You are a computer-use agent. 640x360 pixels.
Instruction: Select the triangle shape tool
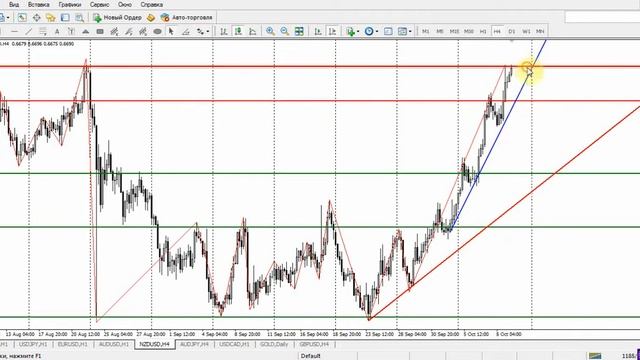pos(85,31)
